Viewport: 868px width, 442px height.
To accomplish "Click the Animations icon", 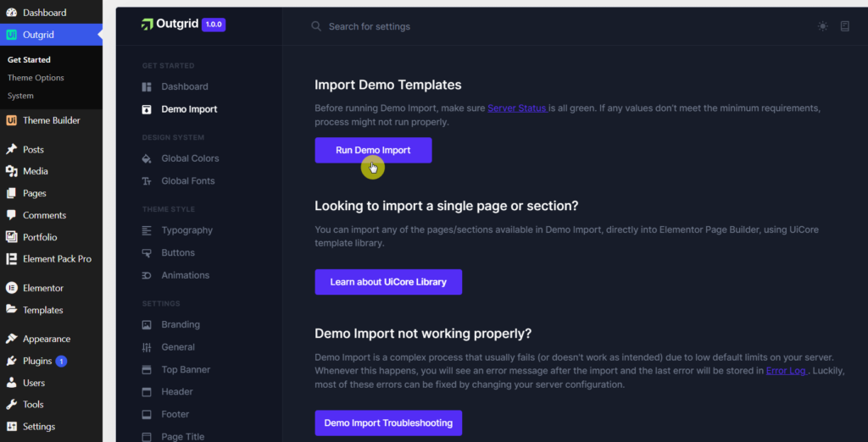I will coord(147,275).
